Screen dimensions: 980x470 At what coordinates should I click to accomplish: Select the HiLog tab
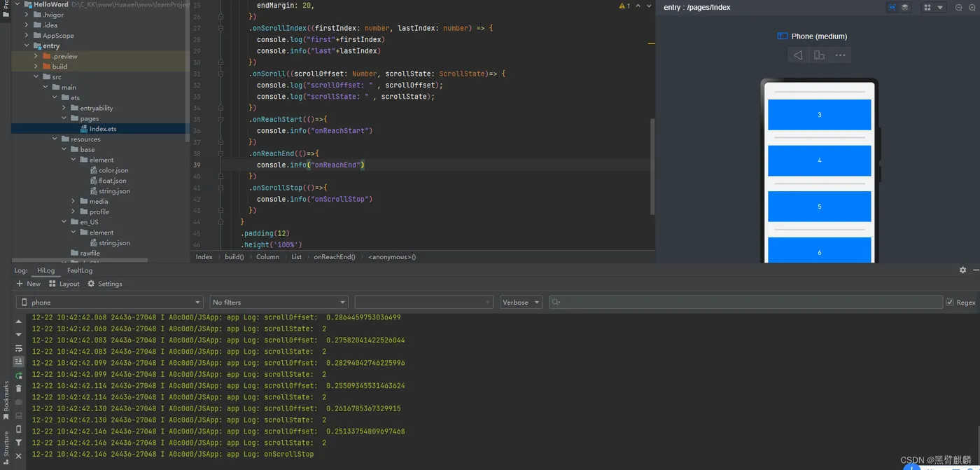coord(45,270)
